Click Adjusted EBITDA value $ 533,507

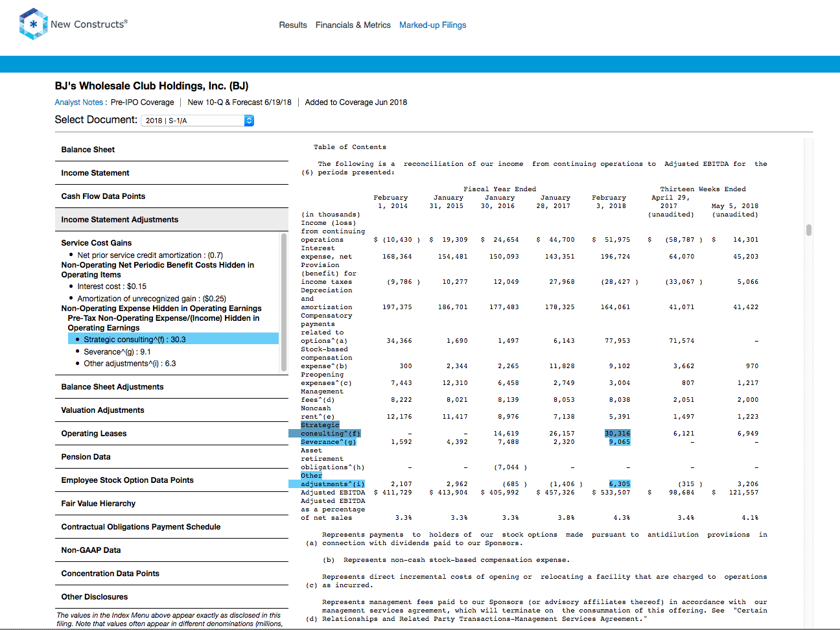point(611,493)
